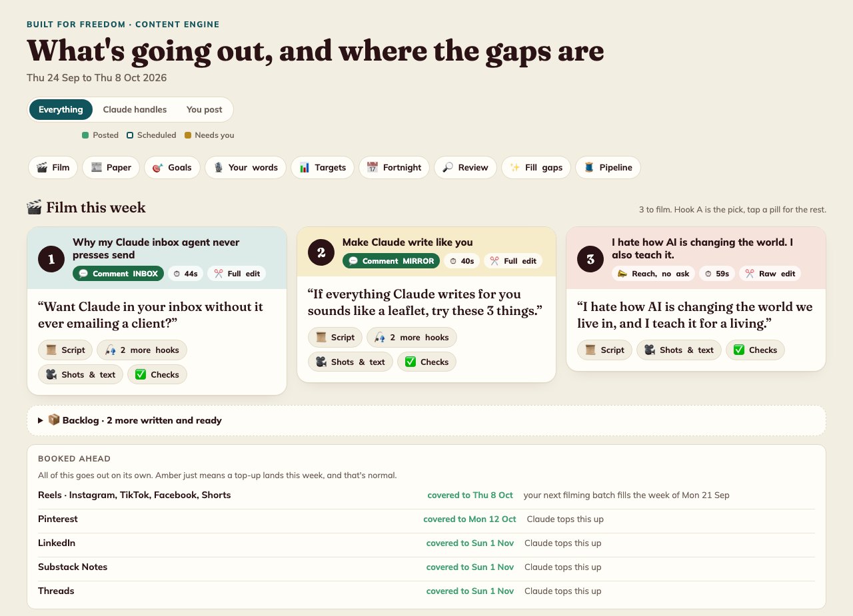Click the 44s duration pill
The height and width of the screenshot is (616, 853).
coord(185,274)
